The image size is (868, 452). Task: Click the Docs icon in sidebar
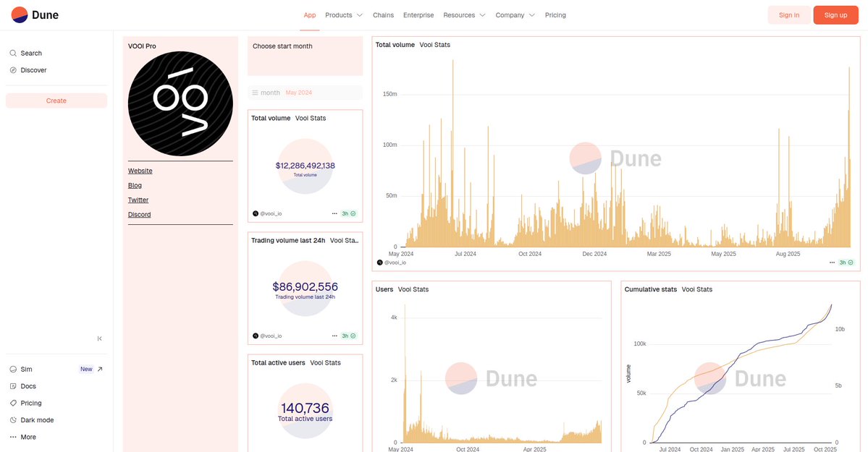[13, 386]
